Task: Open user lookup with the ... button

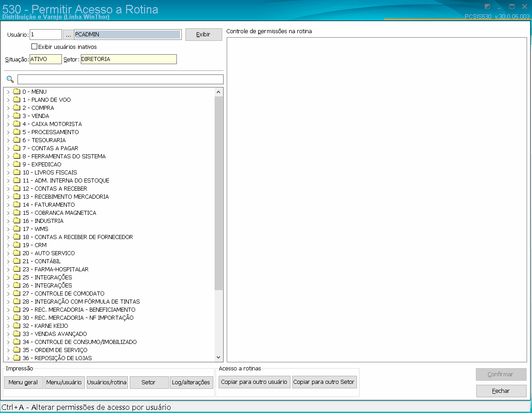Action: tap(68, 35)
